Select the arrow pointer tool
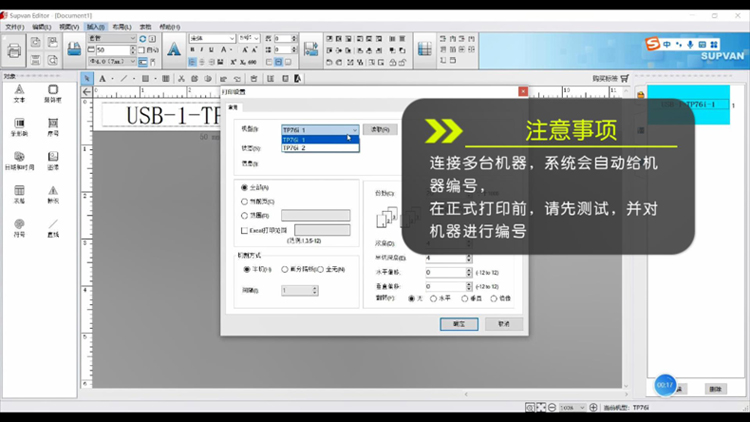The width and height of the screenshot is (750, 422). point(88,78)
